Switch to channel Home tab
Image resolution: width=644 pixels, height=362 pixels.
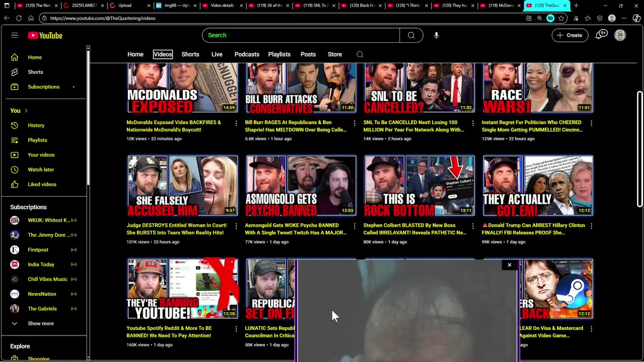click(x=135, y=54)
